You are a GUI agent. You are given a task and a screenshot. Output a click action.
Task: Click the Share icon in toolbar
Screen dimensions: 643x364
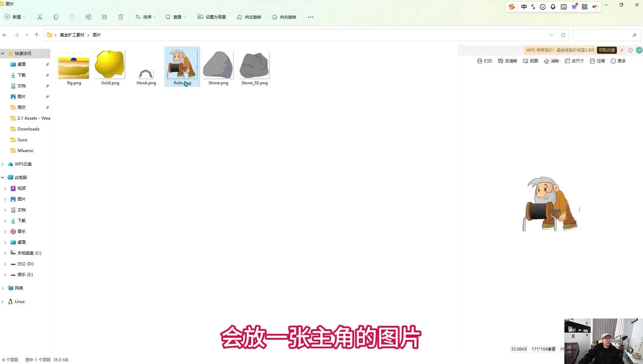click(x=105, y=17)
